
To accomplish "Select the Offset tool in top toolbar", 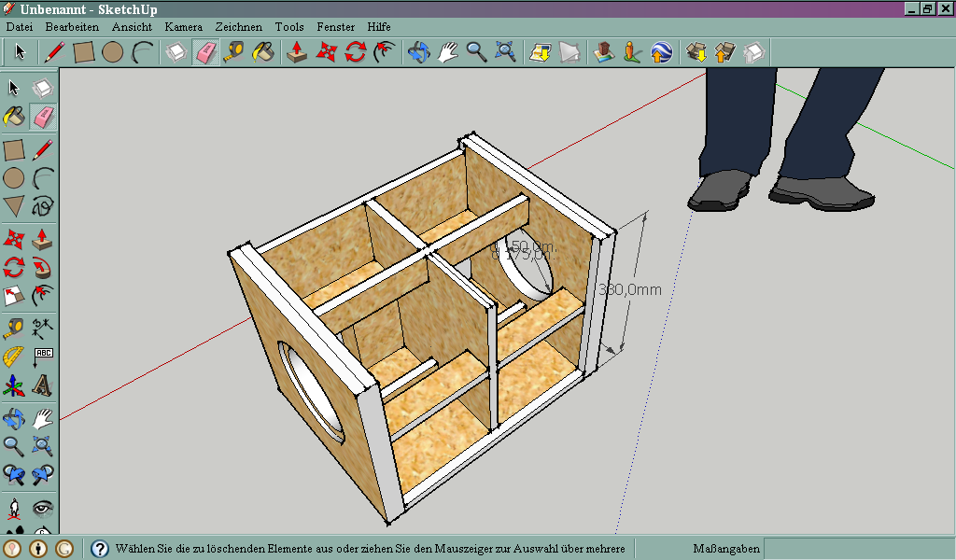I will tap(385, 52).
